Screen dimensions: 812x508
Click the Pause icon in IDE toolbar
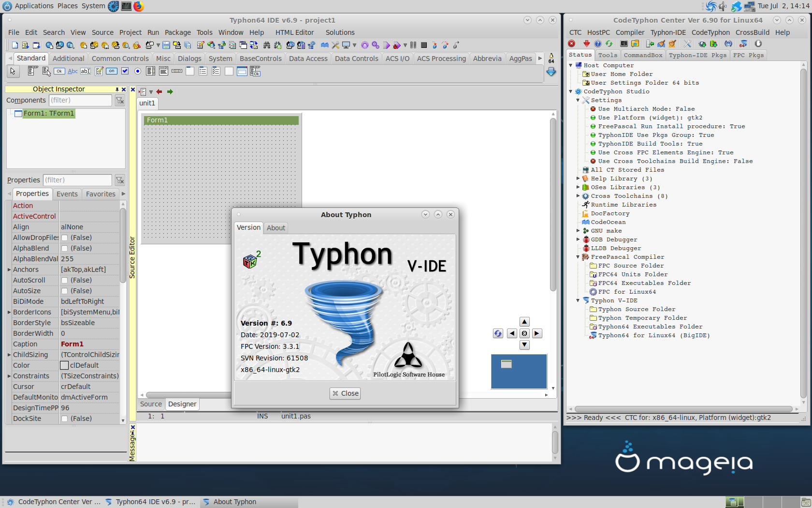[x=413, y=45]
